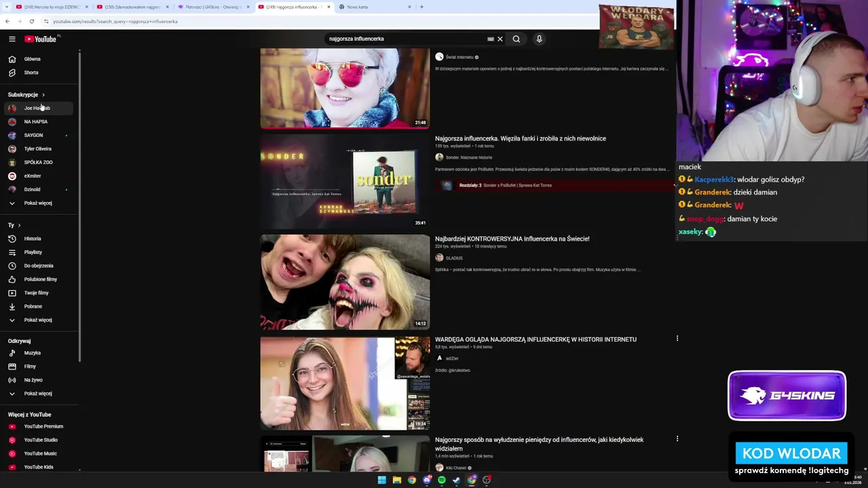868x488 pixels.
Task: Open Do obejrzenia watch later list
Action: coord(38,266)
